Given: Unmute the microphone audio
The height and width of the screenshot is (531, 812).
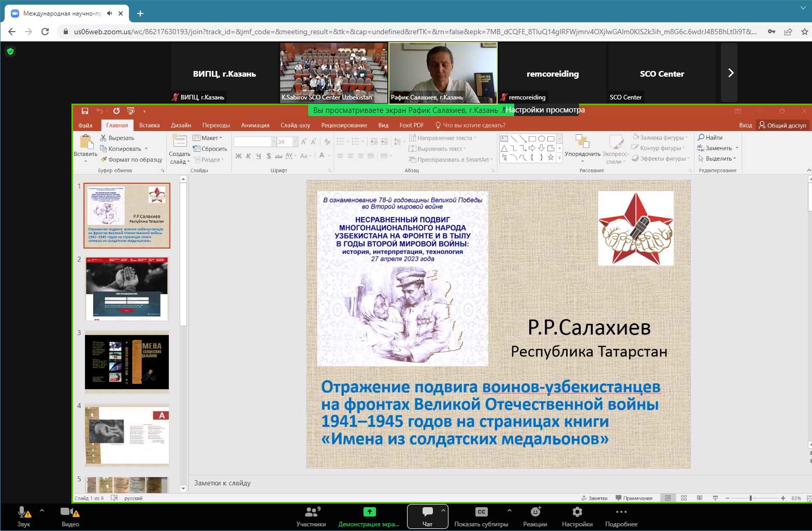Looking at the screenshot, I should point(24,516).
